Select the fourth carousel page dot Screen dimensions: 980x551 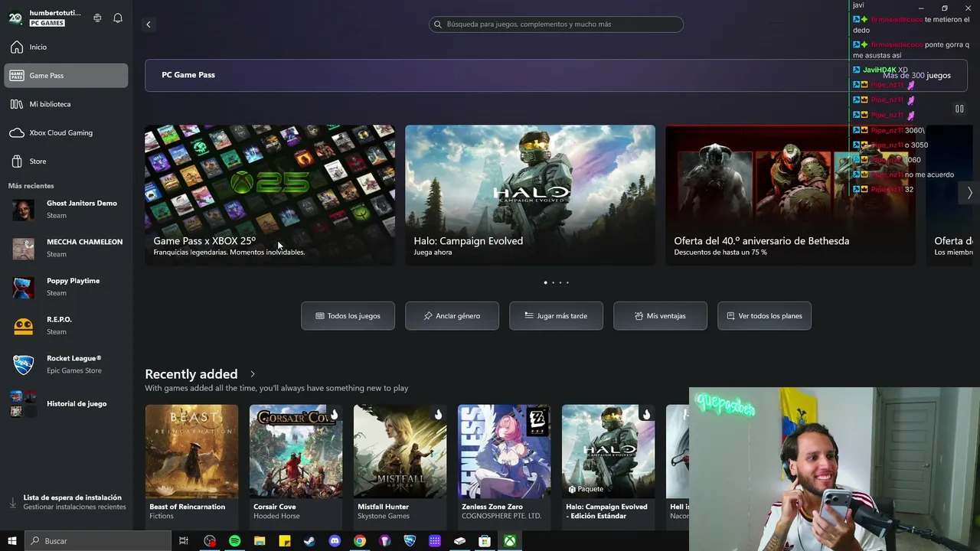[x=567, y=282]
